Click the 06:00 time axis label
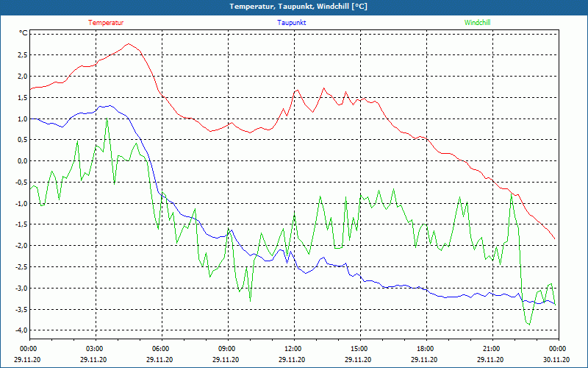The image size is (588, 368). point(159,349)
